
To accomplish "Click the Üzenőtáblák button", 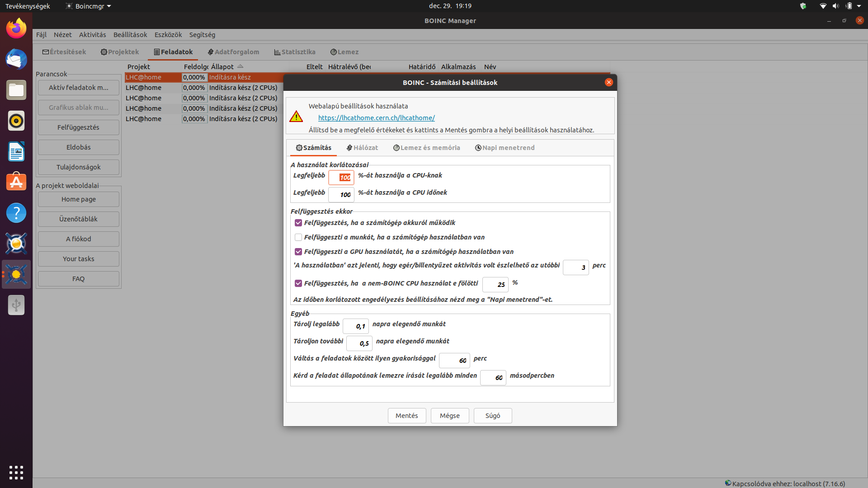I will [x=79, y=219].
